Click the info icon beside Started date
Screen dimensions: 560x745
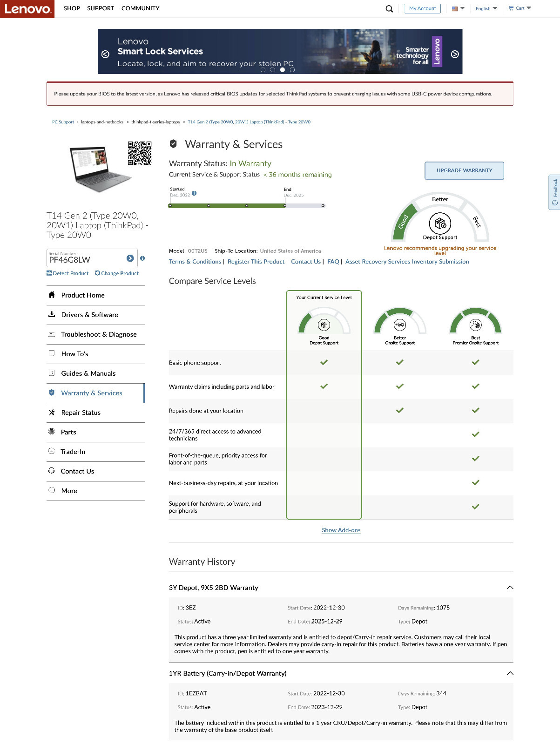coord(194,193)
